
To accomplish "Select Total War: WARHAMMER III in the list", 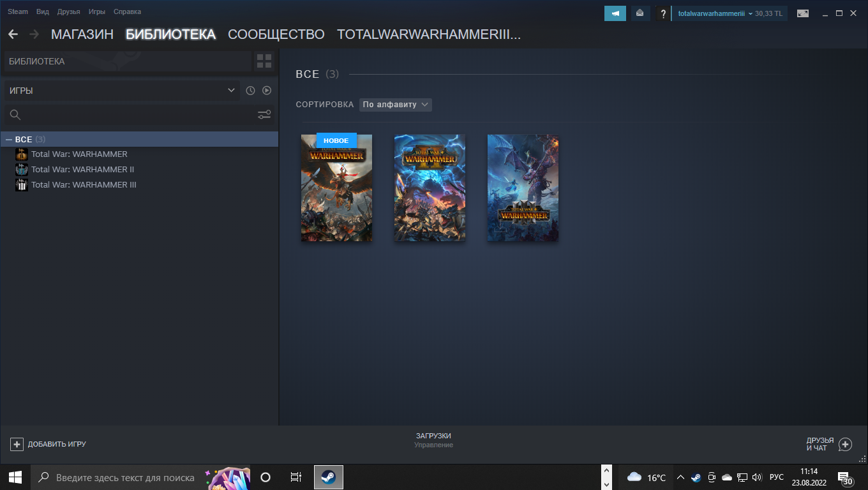I will pos(84,185).
